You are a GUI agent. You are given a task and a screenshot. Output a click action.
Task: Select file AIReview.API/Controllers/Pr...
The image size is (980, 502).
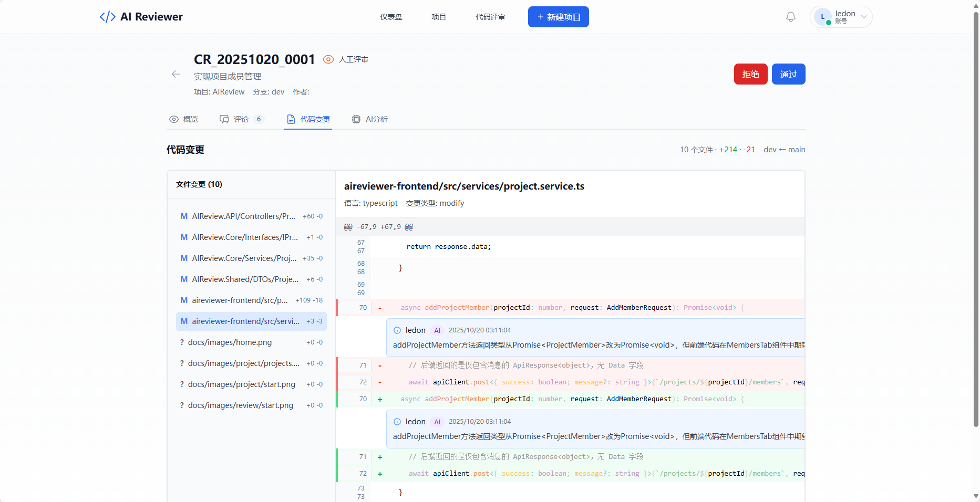pos(251,216)
